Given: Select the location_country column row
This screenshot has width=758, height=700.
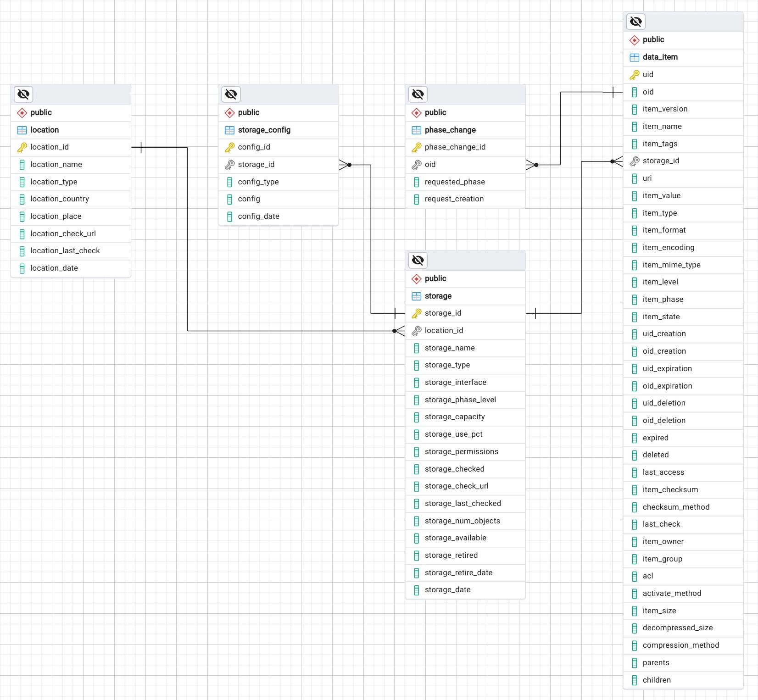Looking at the screenshot, I should pos(60,199).
